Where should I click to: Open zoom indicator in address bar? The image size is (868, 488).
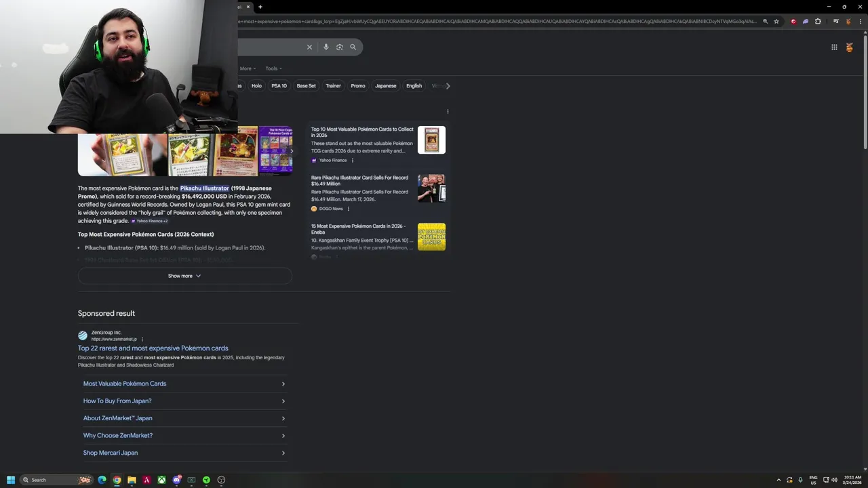[x=766, y=21]
